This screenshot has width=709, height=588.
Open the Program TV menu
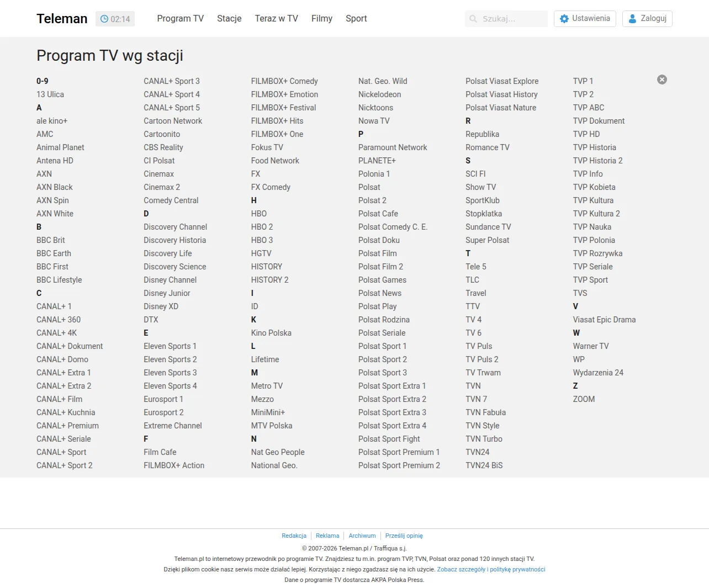click(181, 19)
